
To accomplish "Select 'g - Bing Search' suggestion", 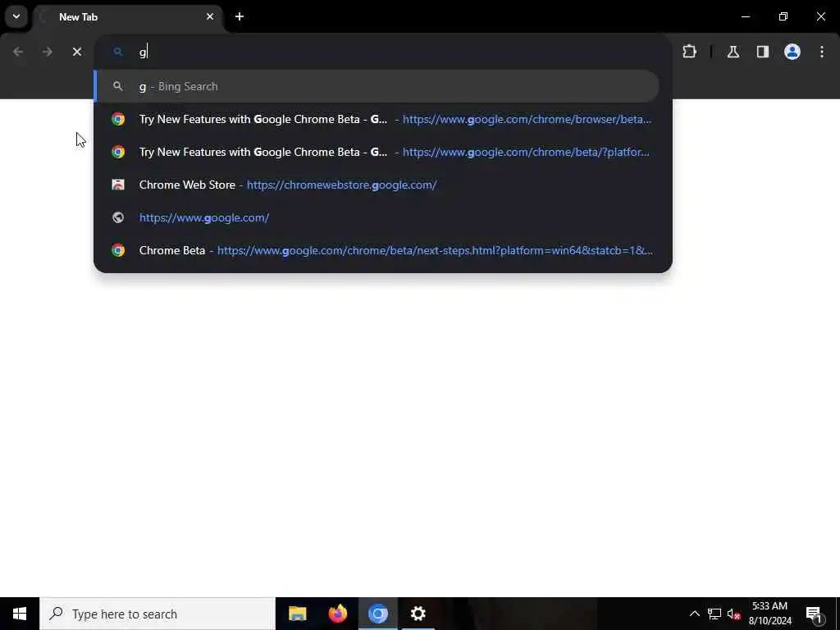I will coord(377,86).
